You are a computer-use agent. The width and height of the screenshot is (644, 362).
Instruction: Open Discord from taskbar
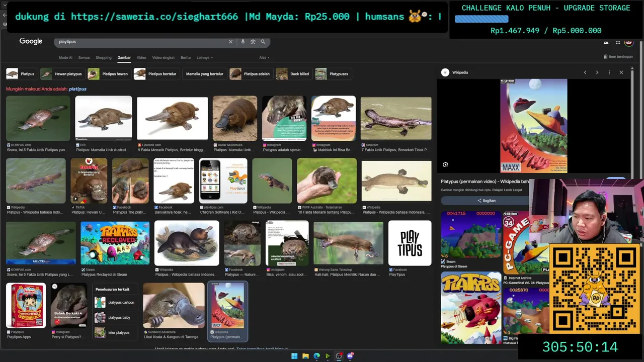(350, 356)
